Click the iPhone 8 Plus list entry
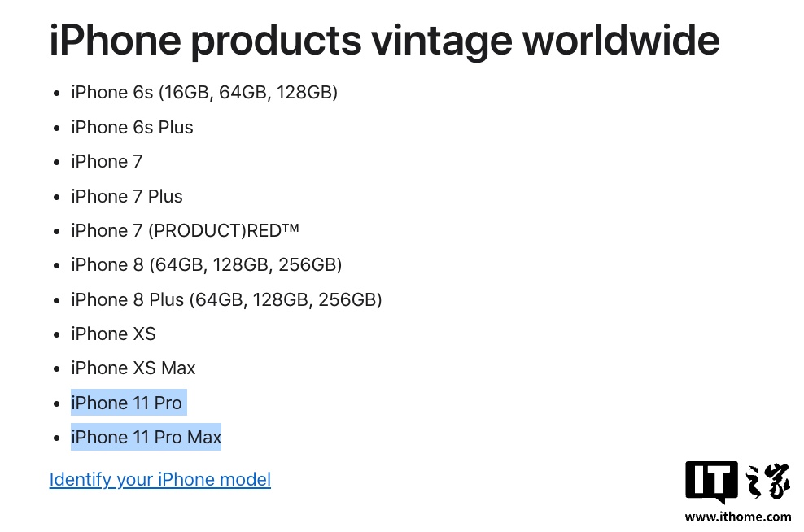The height and width of the screenshot is (532, 804). point(226,300)
